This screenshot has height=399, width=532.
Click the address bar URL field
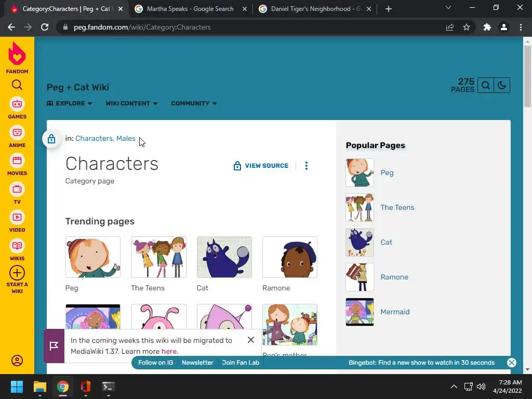click(x=251, y=27)
